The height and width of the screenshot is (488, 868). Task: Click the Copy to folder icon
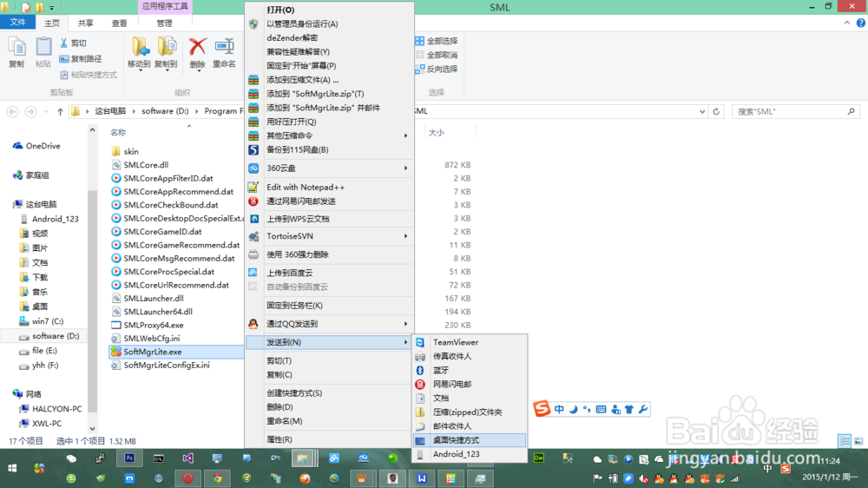point(166,53)
